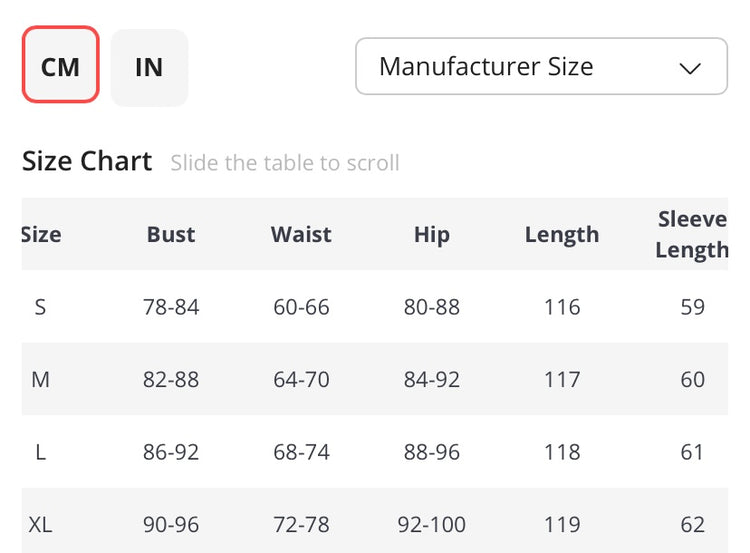The width and height of the screenshot is (750, 553).
Task: Click the dropdown chevron arrow
Action: tap(690, 68)
